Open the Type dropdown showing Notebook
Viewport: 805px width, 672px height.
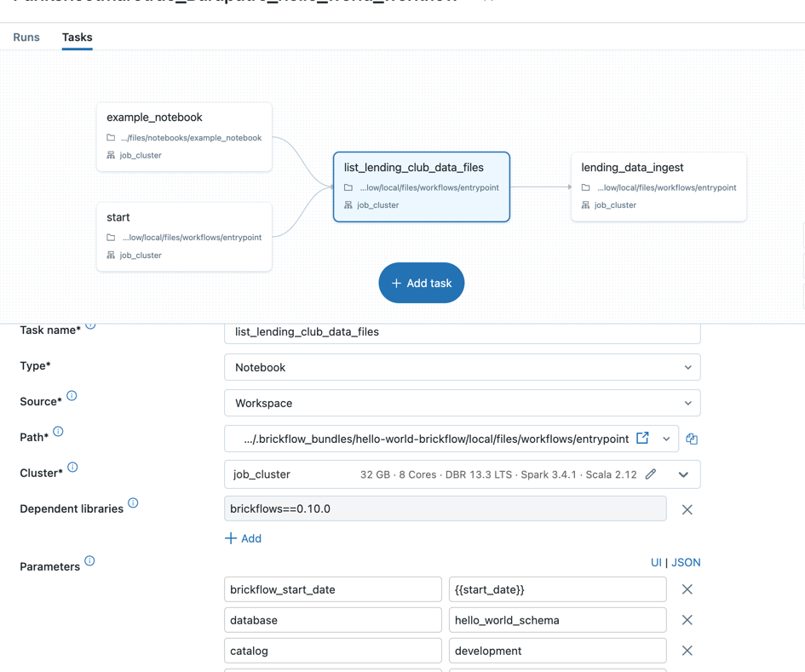[x=462, y=367]
